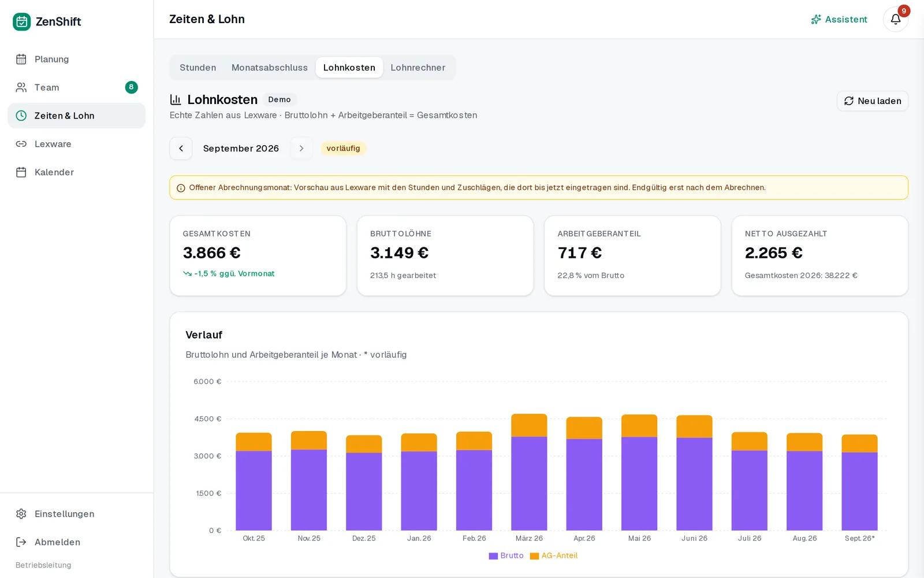Click the Lohnkosten bar chart icon
Viewport: 924px width, 578px height.
(176, 99)
